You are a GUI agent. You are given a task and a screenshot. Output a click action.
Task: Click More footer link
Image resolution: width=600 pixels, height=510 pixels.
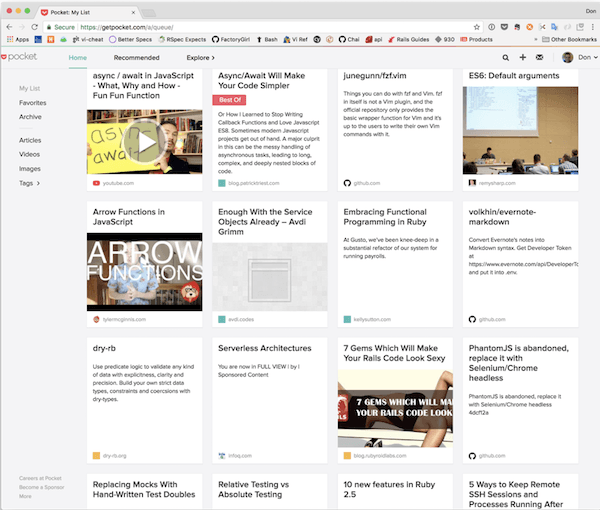click(25, 496)
